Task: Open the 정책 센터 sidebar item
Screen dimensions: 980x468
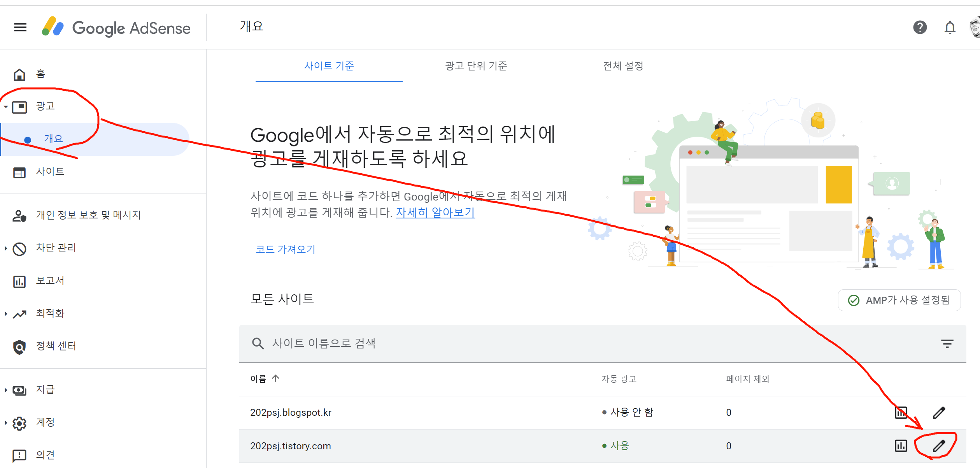Action: click(x=56, y=346)
